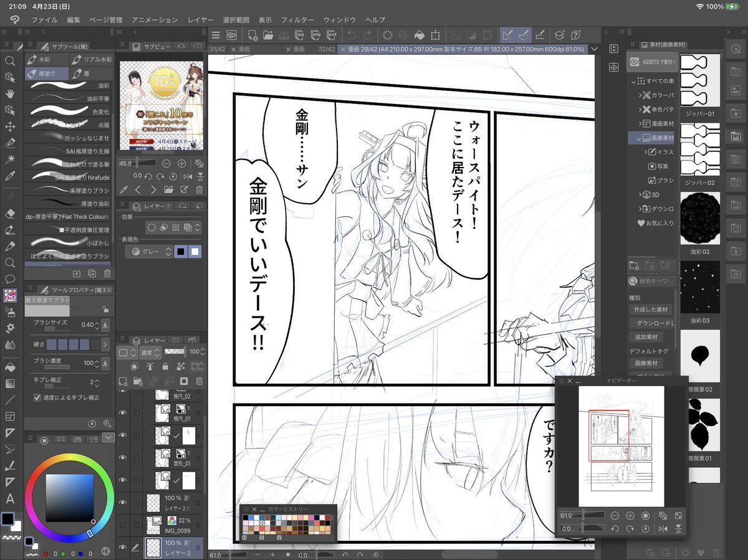
Task: Switch to 厚塗り sub tool group
Action: pos(47,74)
